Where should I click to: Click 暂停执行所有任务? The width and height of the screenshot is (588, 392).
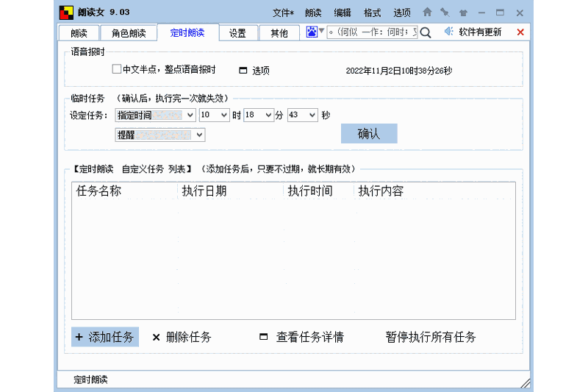431,337
